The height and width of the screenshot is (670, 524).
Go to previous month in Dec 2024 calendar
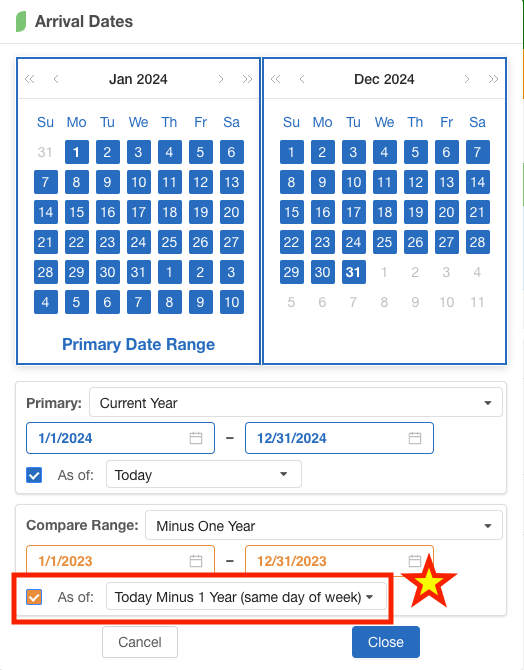click(302, 79)
